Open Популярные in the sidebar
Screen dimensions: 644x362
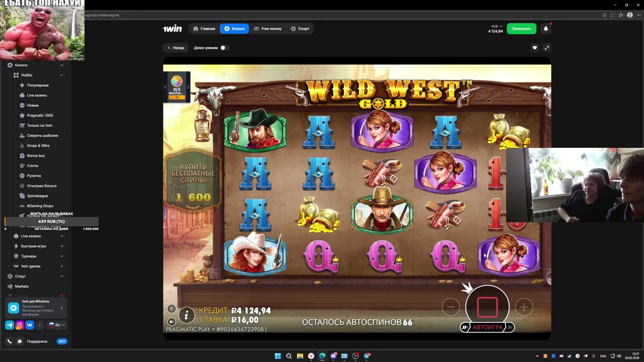tap(38, 85)
